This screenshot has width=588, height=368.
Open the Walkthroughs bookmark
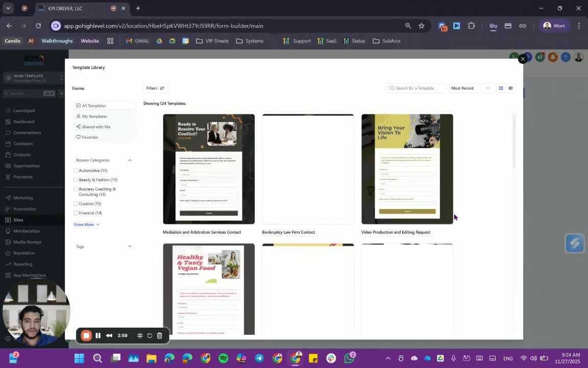pyautogui.click(x=57, y=41)
